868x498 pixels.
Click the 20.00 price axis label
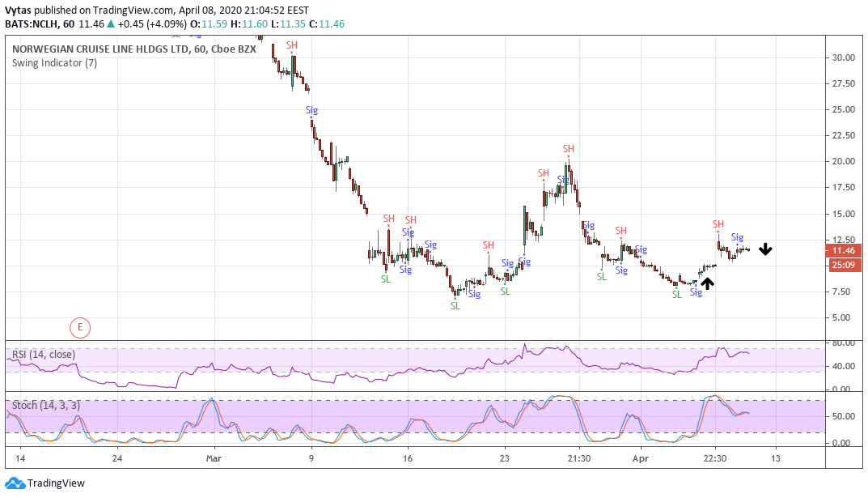click(843, 161)
